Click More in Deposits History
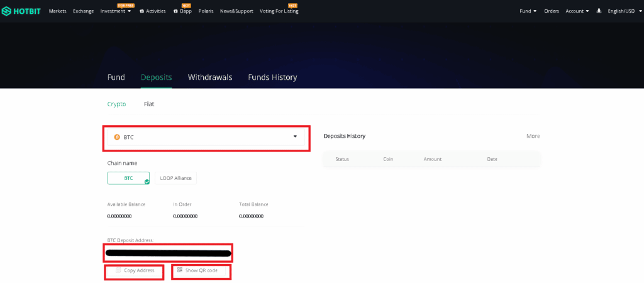 533,136
